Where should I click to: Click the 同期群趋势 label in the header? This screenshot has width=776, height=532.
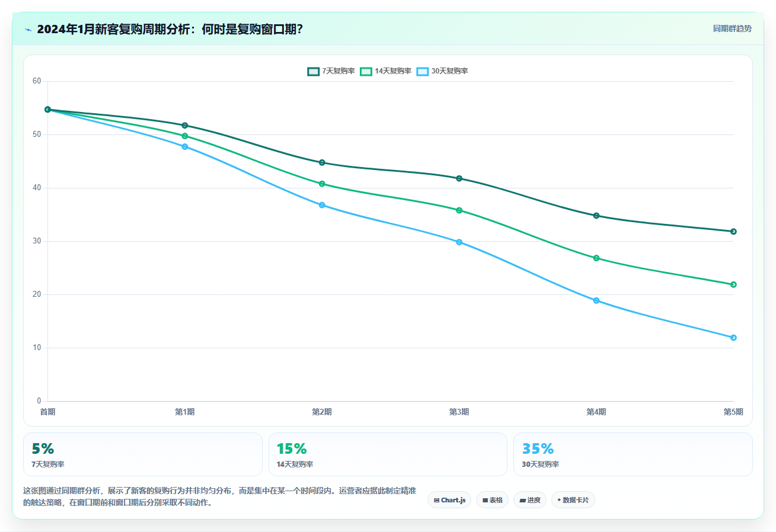[732, 28]
